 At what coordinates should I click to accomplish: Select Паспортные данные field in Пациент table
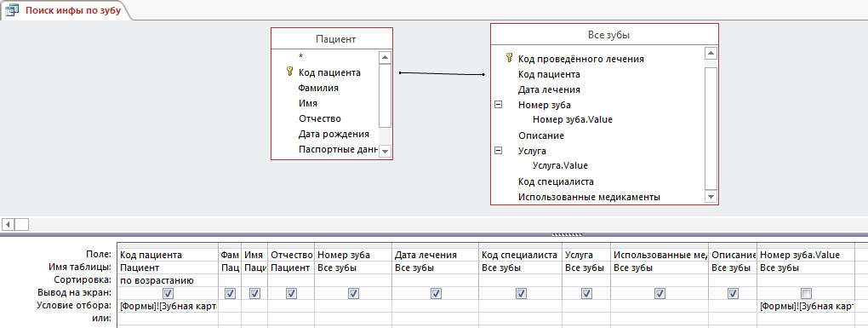(338, 150)
